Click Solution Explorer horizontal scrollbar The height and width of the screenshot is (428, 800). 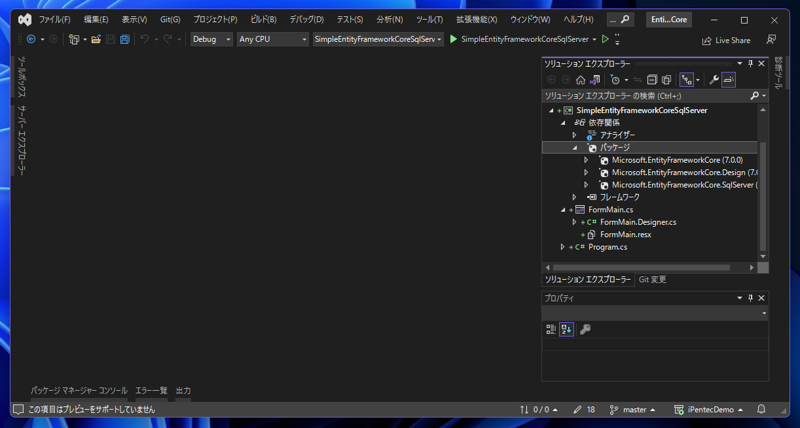click(641, 267)
